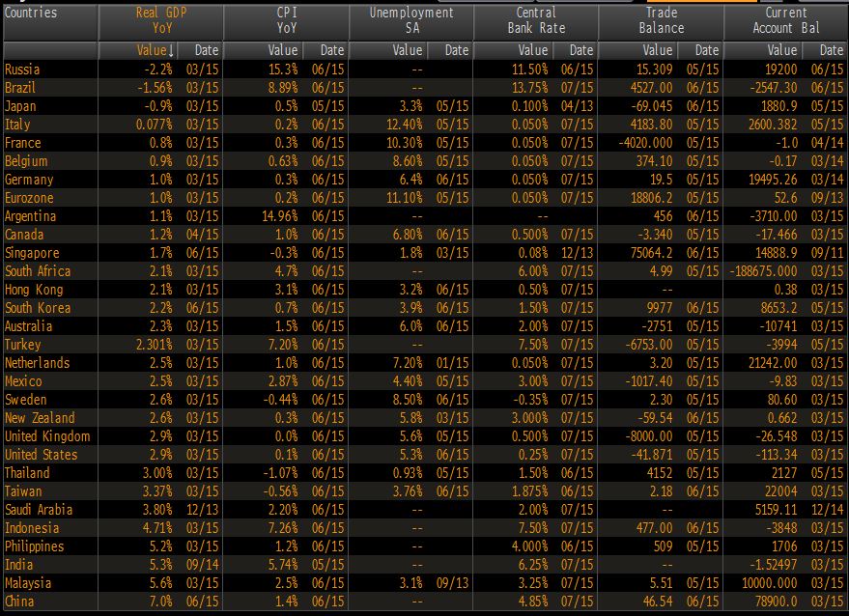The width and height of the screenshot is (849, 616).
Task: Click the Central Bank Rate header
Action: point(535,20)
